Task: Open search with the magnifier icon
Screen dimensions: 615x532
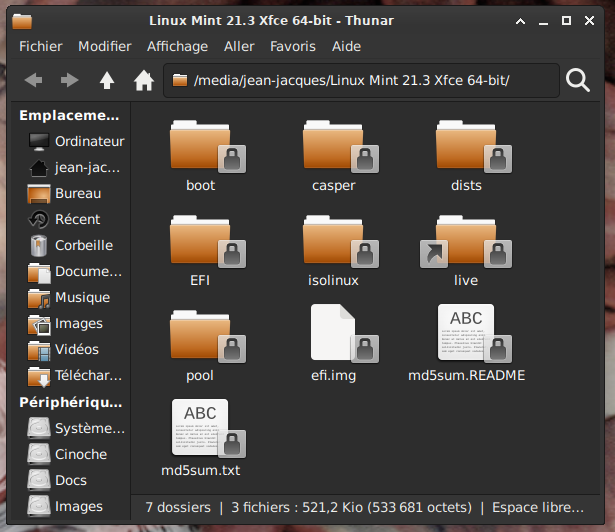Action: click(577, 80)
